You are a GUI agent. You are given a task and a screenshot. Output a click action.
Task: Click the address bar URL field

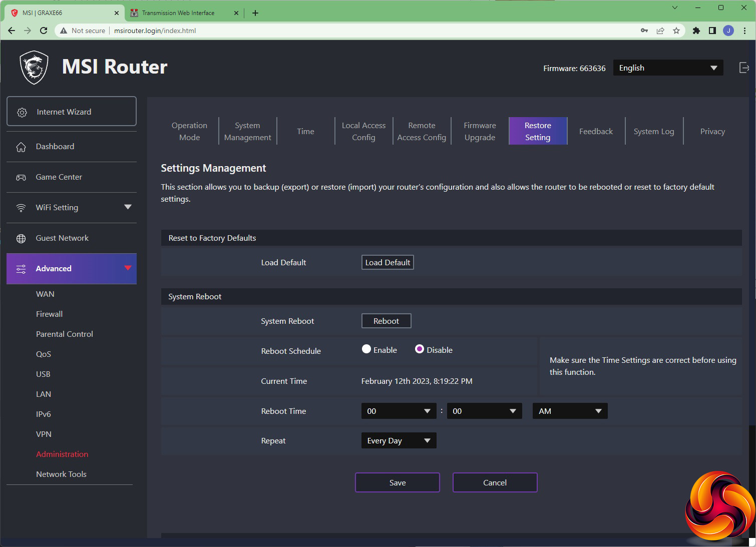point(350,31)
